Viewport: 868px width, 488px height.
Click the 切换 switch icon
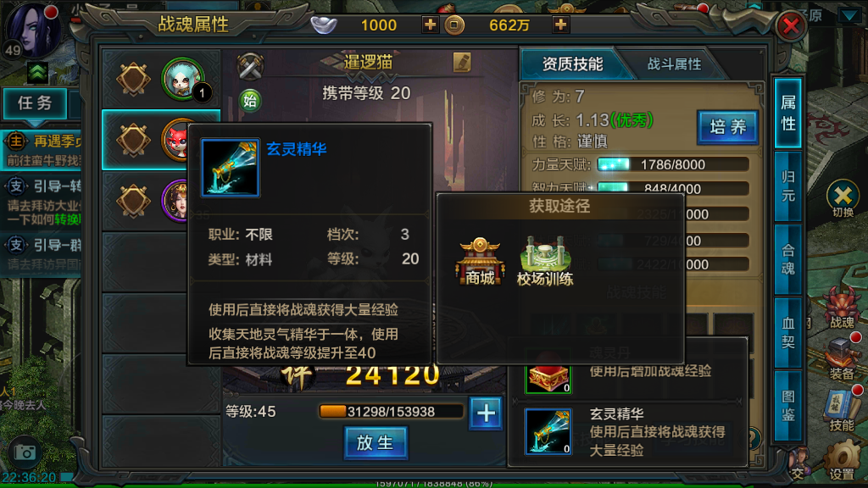[x=843, y=199]
